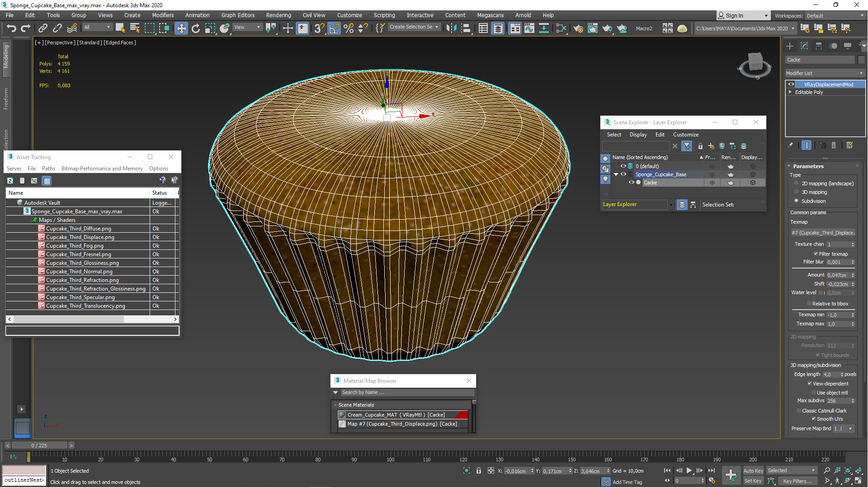868x488 pixels.
Task: Collapse the Sponge_Cupcake_Base layer tree
Action: coord(616,174)
